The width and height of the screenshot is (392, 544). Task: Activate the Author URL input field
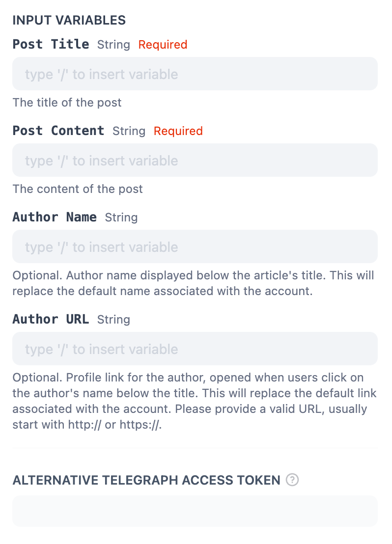pos(195,349)
